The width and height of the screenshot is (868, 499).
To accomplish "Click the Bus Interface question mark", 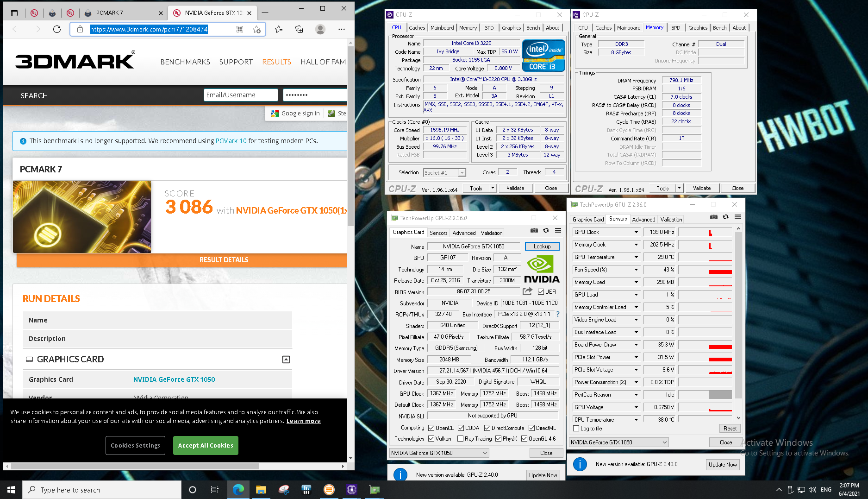I will point(558,314).
